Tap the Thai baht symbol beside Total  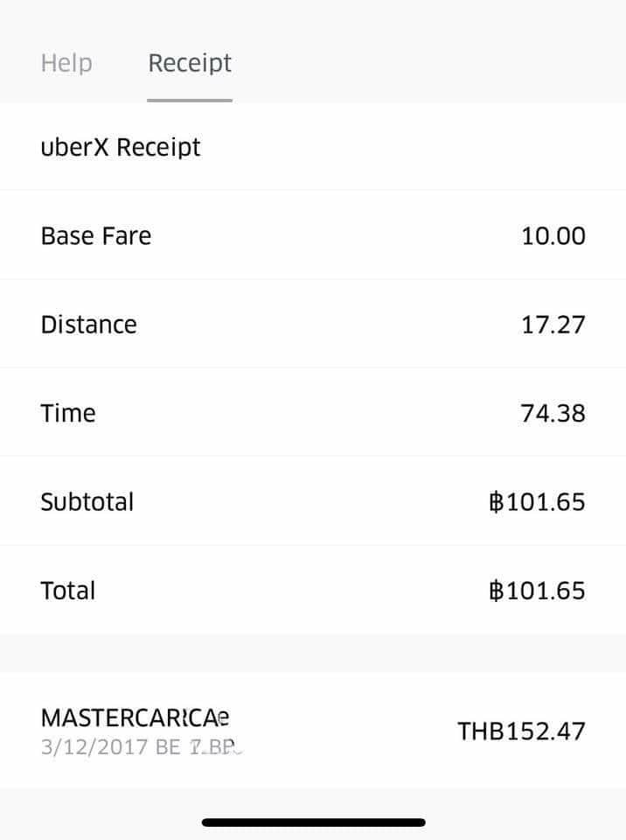[497, 591]
